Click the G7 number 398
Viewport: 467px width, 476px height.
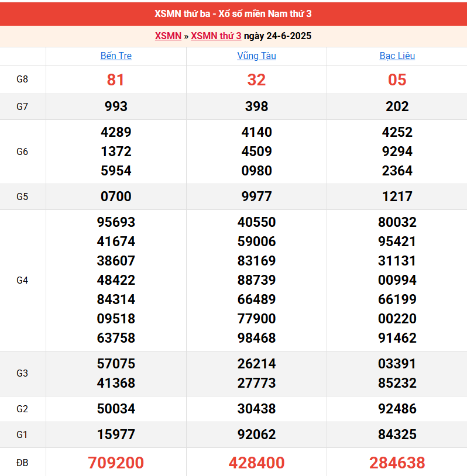257,106
